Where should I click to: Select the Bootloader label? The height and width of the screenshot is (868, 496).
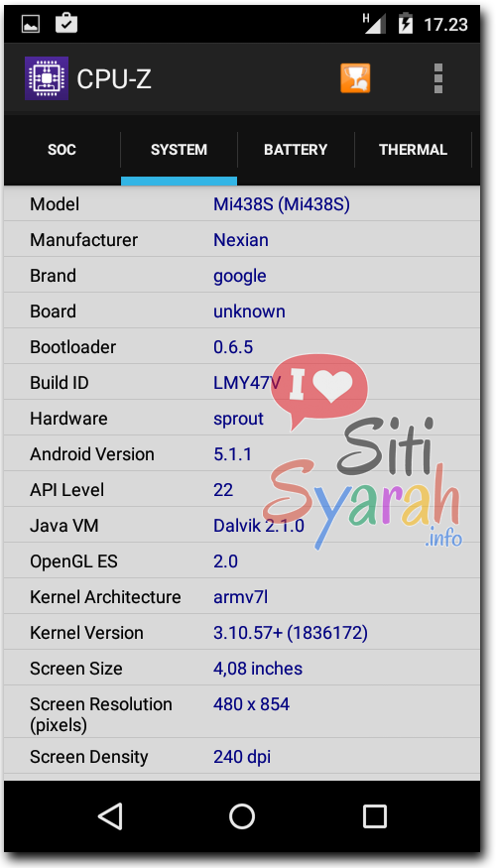click(73, 347)
